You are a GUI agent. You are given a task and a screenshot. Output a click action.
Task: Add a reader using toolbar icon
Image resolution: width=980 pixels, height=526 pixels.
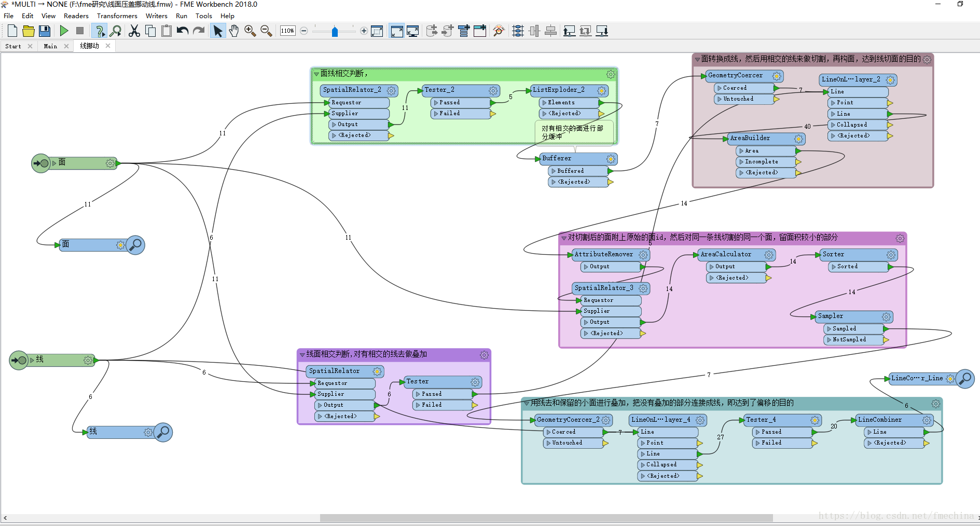point(432,31)
